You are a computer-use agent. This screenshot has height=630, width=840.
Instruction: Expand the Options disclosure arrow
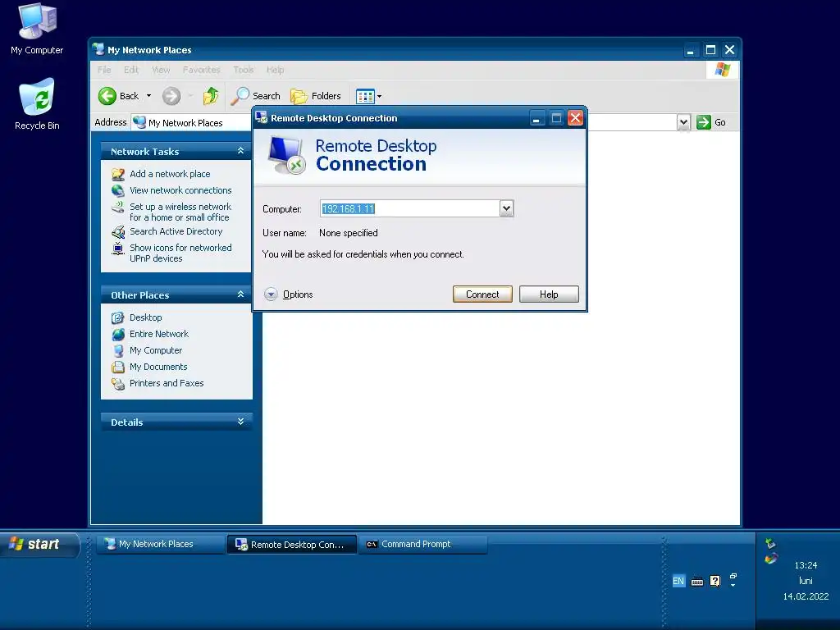pyautogui.click(x=271, y=294)
